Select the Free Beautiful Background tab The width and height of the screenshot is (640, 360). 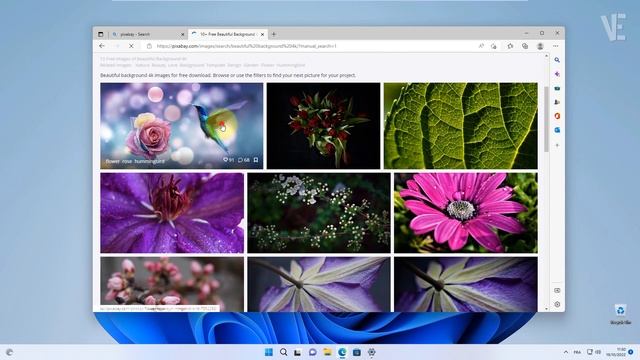(x=228, y=34)
